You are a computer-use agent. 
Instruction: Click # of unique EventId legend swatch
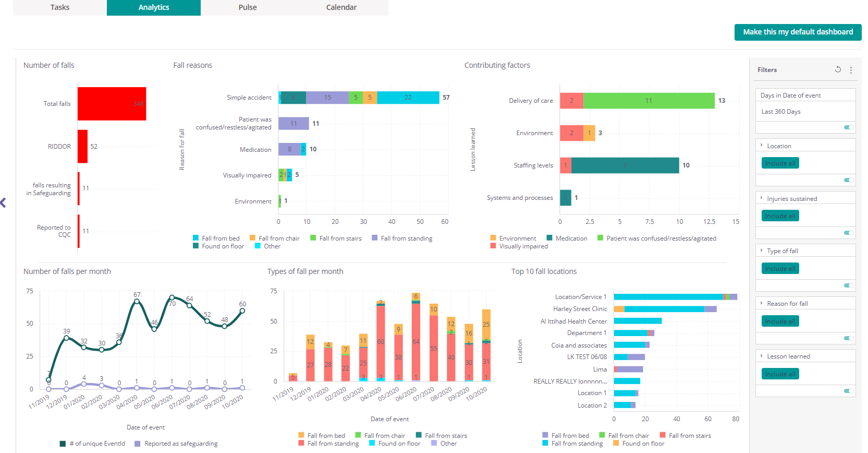(63, 444)
